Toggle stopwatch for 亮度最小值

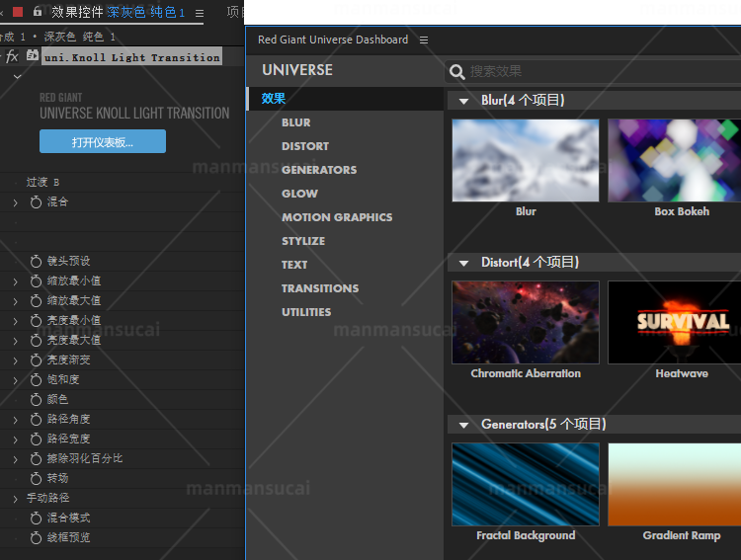36,321
